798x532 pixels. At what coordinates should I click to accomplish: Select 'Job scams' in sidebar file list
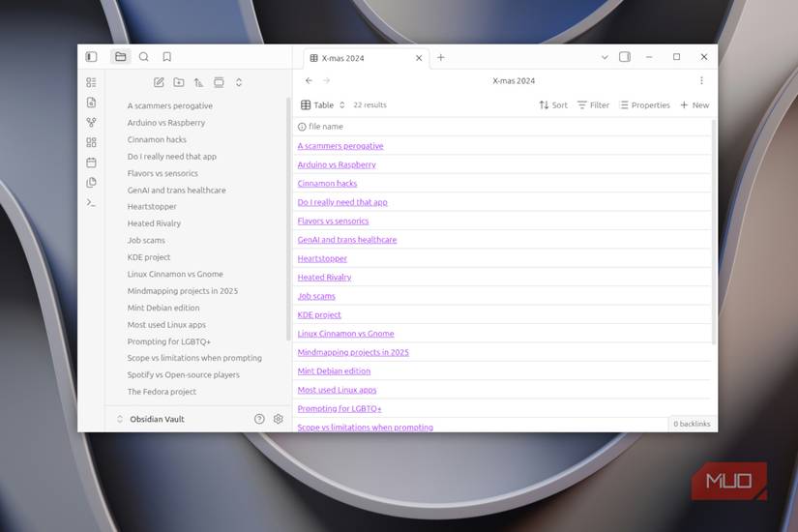click(x=146, y=240)
